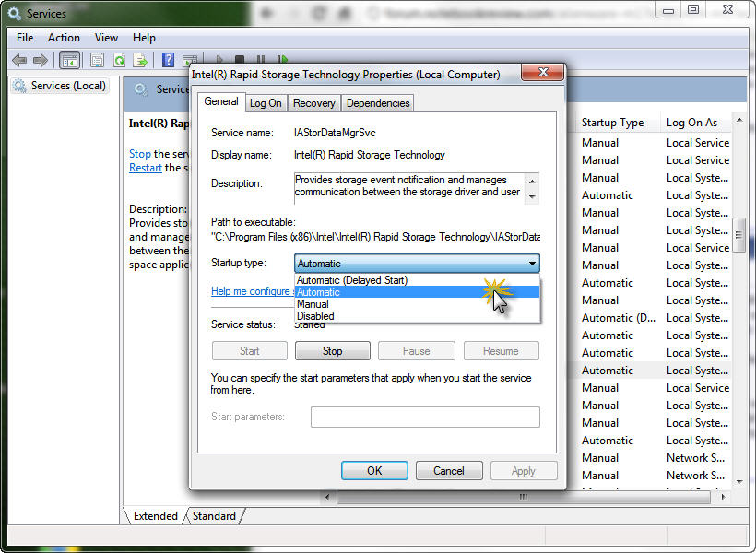
Task: Click the IAStorDataMgrSvc service name text
Action: coord(335,133)
